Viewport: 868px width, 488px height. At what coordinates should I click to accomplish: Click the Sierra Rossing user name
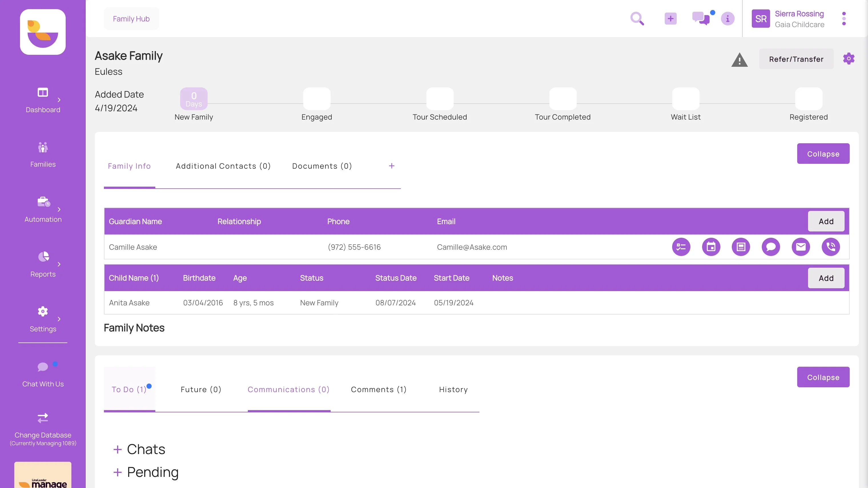(799, 14)
